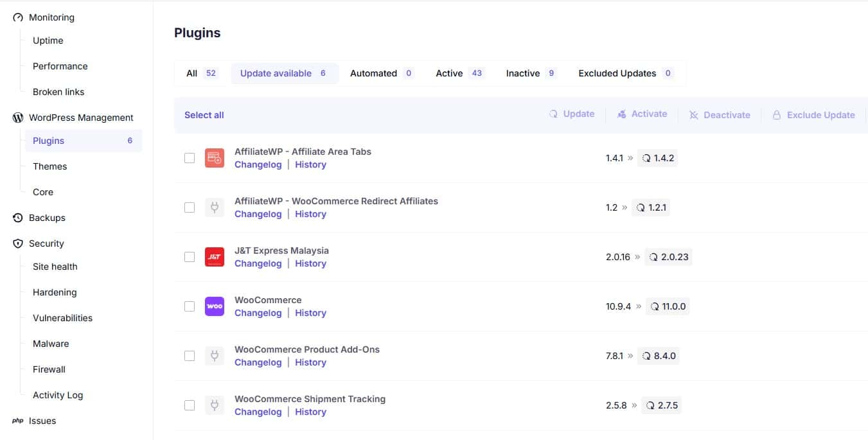868x440 pixels.
Task: Click the Monitoring gauge icon
Action: tap(18, 17)
